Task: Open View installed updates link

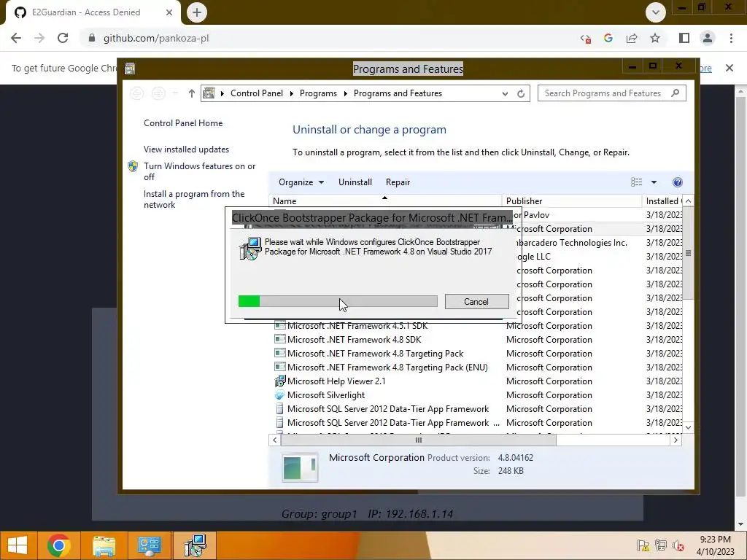Action: click(186, 149)
